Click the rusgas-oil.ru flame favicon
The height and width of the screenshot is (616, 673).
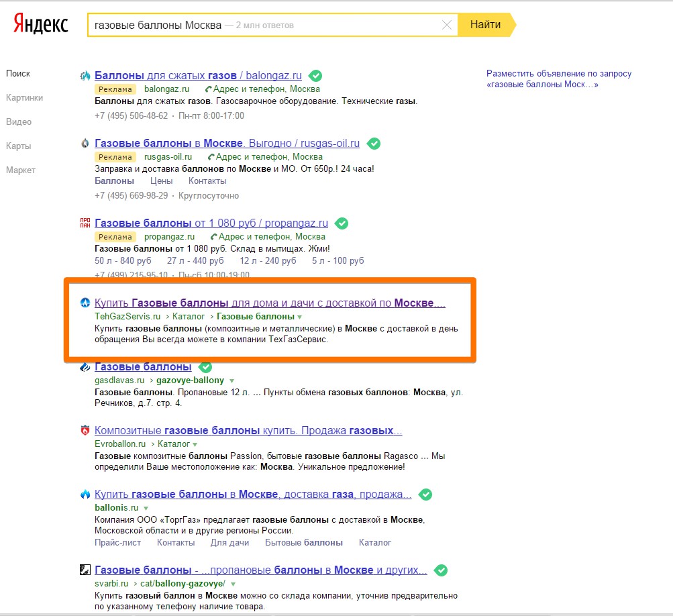[x=85, y=144]
